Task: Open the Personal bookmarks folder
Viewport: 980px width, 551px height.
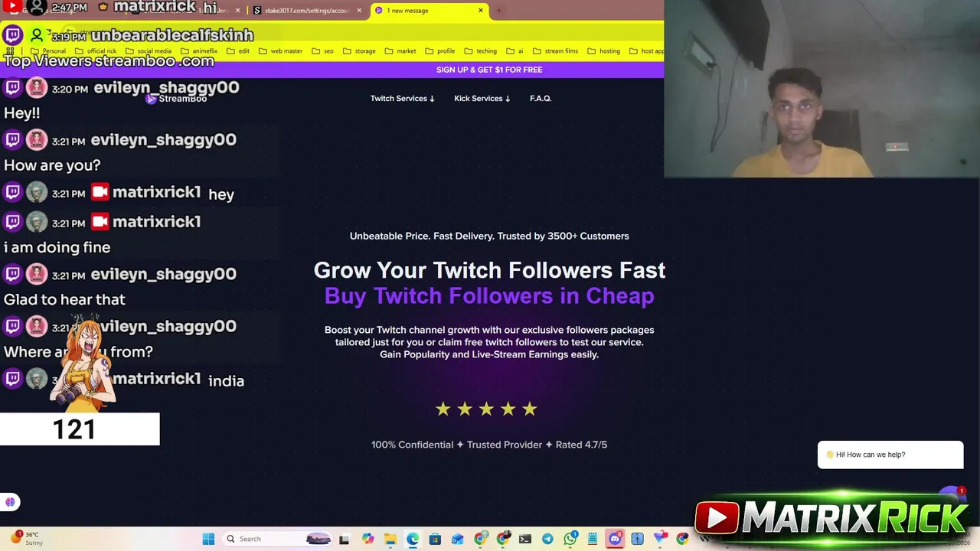Action: 48,51
